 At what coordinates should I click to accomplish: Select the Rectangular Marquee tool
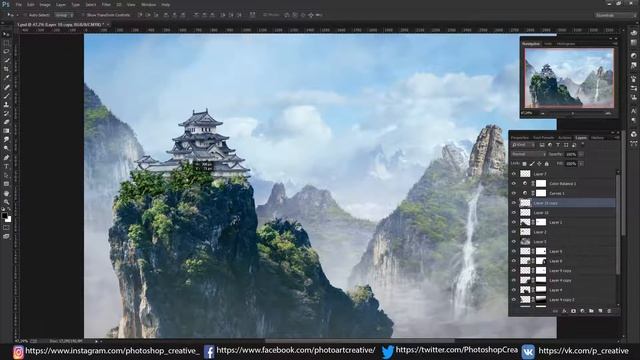pyautogui.click(x=6, y=43)
